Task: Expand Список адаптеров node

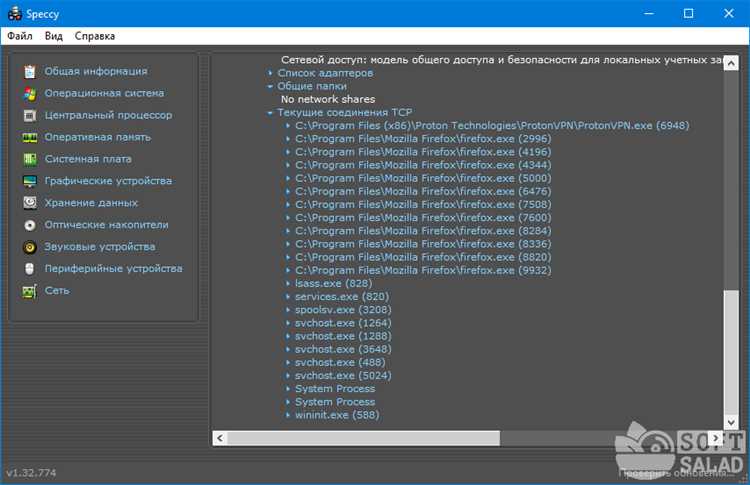Action: (x=270, y=73)
